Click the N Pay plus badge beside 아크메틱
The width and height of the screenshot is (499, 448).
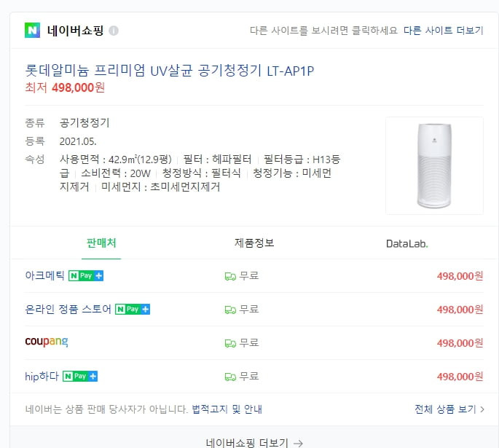(86, 275)
